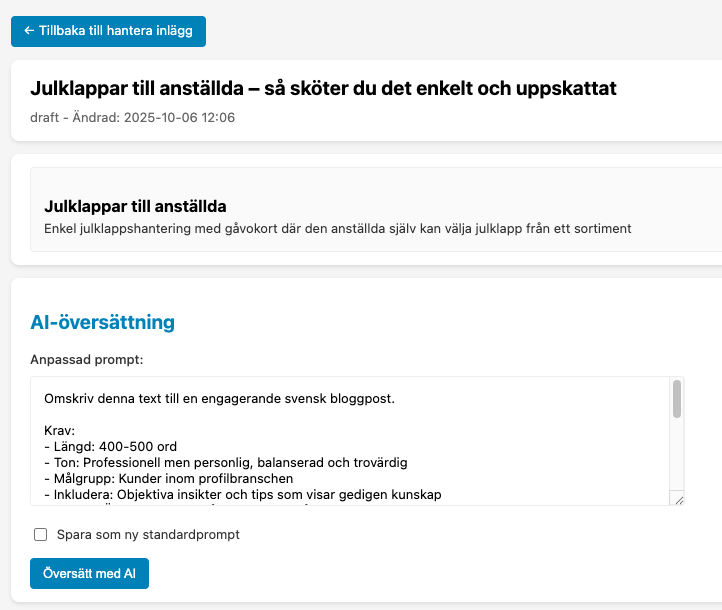Click the AI-översättning section heading
The height and width of the screenshot is (610, 722).
[103, 322]
